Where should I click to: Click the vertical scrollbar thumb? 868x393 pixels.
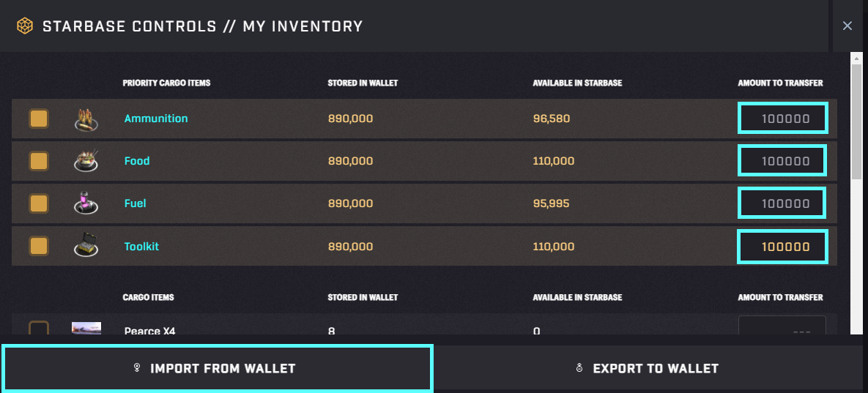click(x=856, y=121)
